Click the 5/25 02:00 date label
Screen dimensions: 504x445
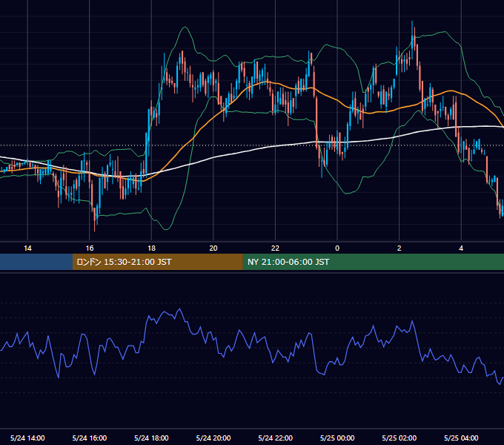(399, 438)
